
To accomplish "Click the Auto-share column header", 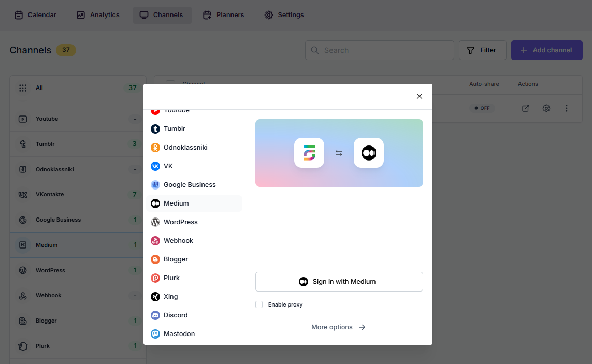I will (484, 84).
